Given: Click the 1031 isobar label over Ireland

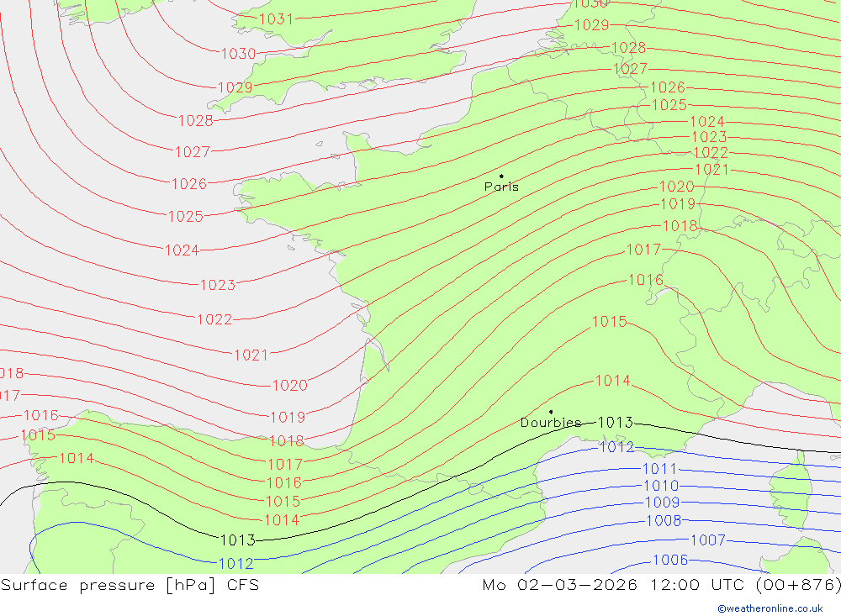Looking at the screenshot, I should pos(276,19).
